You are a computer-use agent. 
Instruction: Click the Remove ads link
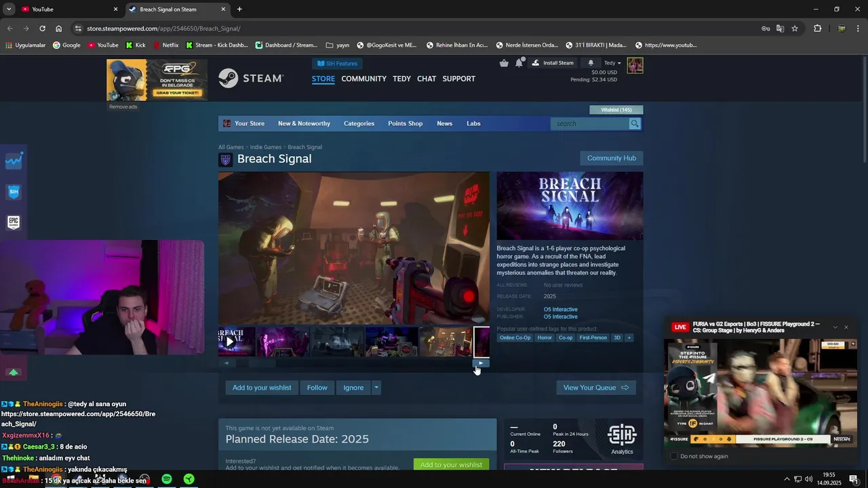(123, 106)
